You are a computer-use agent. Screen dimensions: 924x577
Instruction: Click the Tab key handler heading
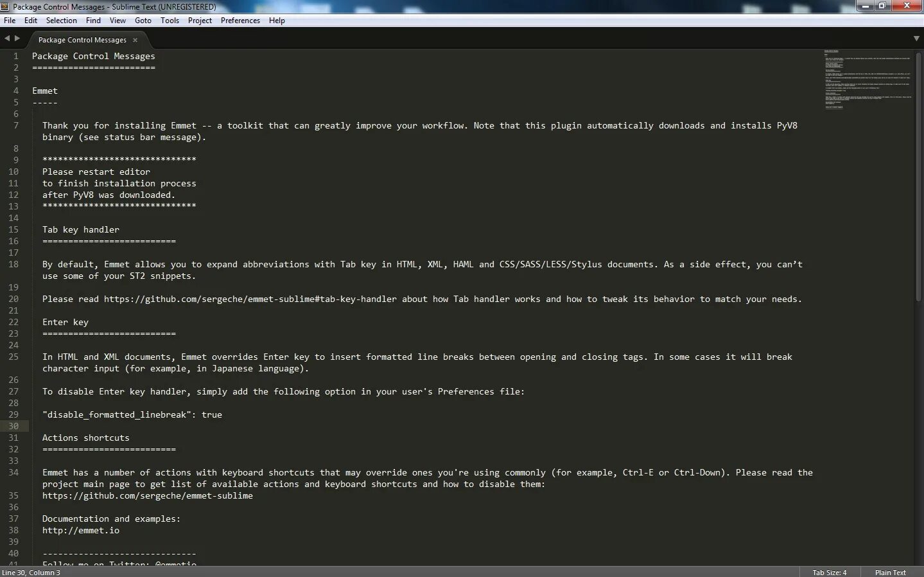pyautogui.click(x=81, y=229)
